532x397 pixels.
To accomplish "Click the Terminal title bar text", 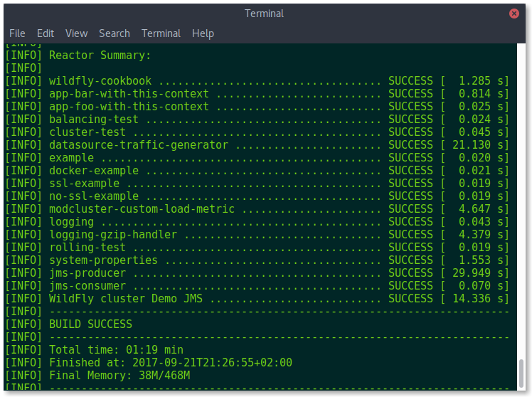I will coord(264,14).
